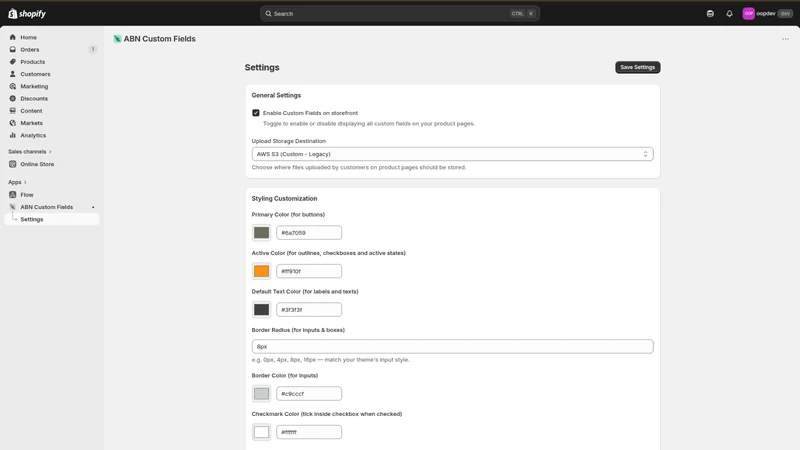Open the three-dot app menu
This screenshot has height=450, width=800.
785,39
